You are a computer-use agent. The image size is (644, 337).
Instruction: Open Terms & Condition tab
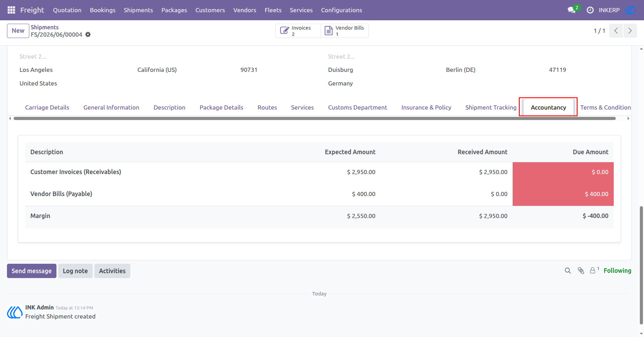tap(605, 107)
